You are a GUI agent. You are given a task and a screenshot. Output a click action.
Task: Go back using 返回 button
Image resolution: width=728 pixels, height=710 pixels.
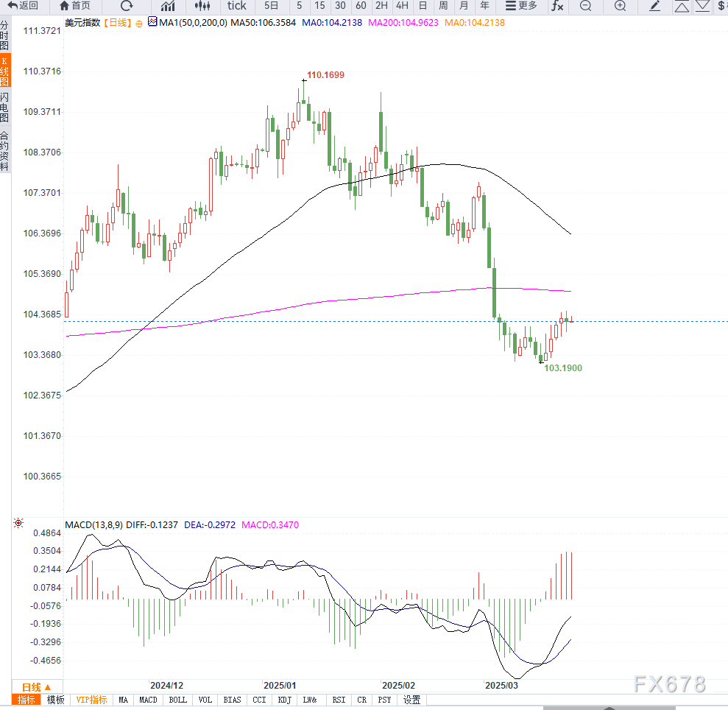(23, 6)
